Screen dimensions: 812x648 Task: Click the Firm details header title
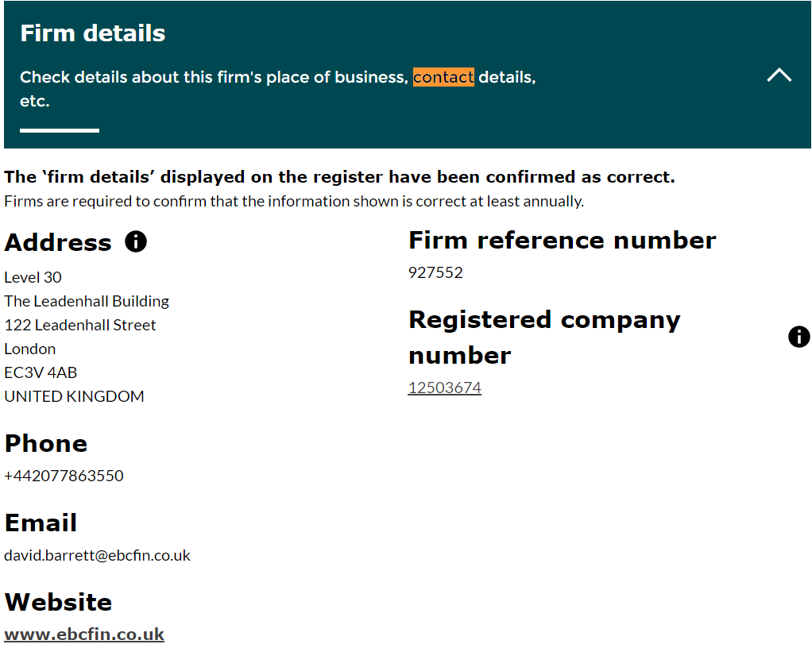pyautogui.click(x=93, y=33)
